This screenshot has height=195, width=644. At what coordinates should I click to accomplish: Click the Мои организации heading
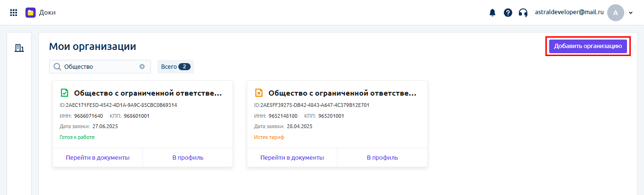pos(92,46)
